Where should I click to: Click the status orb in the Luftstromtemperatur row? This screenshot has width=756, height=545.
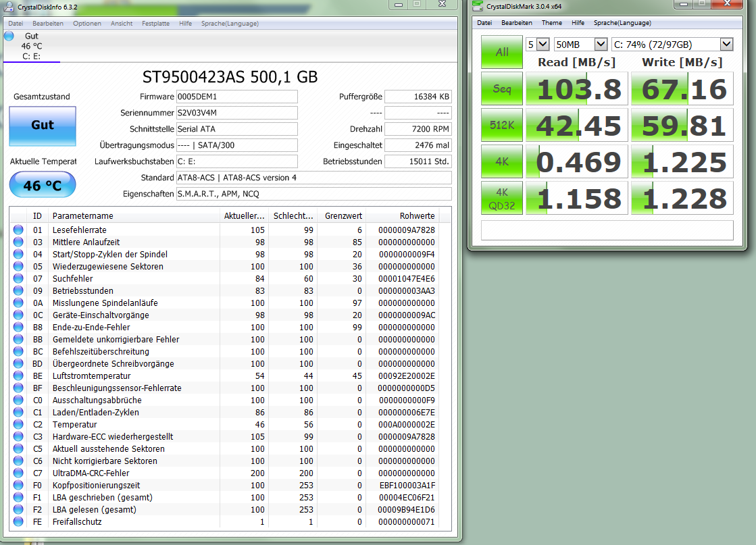(18, 375)
